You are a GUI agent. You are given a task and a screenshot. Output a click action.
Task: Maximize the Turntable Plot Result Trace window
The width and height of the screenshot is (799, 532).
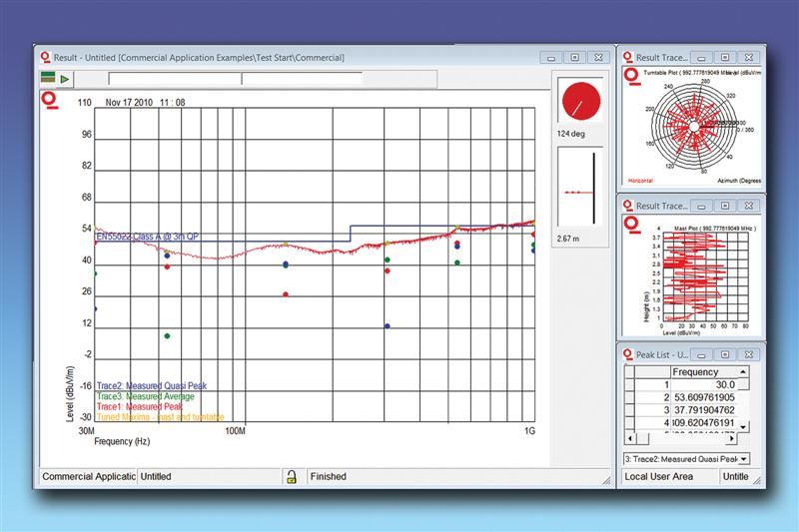point(725,58)
